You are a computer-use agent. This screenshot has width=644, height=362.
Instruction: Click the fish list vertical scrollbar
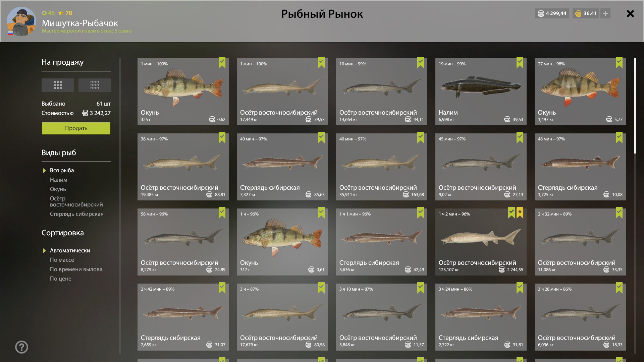click(x=635, y=106)
